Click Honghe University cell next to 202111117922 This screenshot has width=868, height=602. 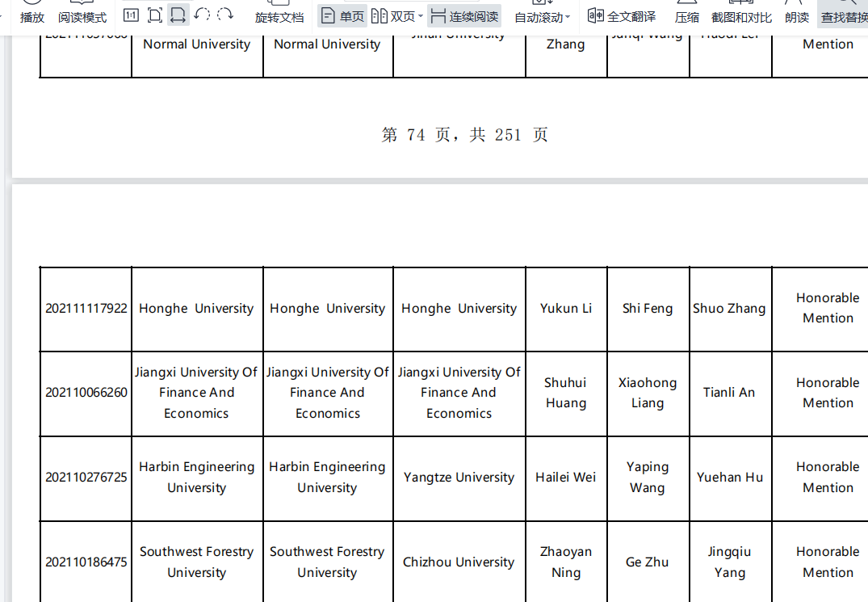[196, 309]
